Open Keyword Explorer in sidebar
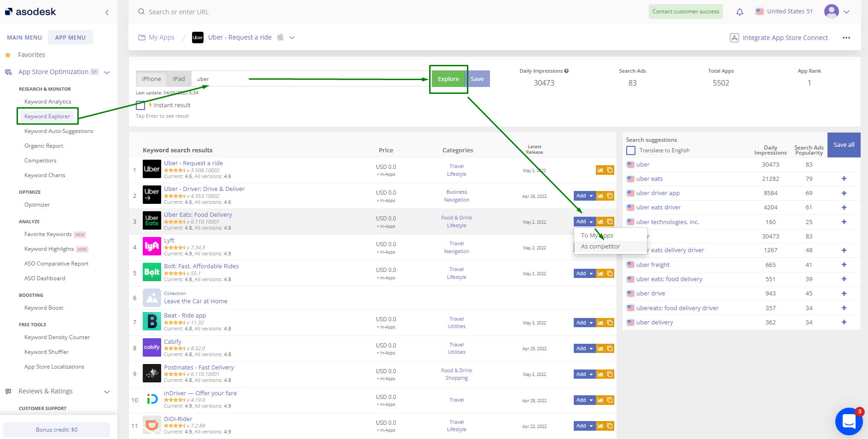Screen dimensions: 868x439 47,116
